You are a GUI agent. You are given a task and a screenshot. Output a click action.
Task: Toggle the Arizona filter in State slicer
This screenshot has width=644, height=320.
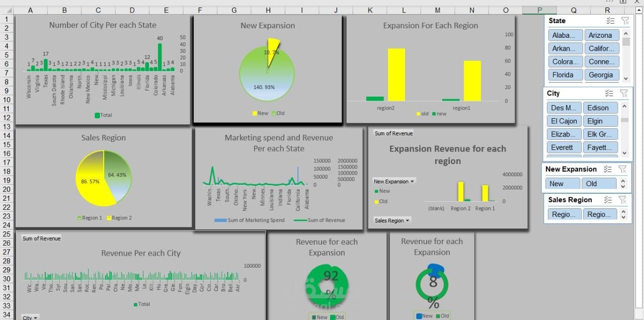[x=602, y=35]
